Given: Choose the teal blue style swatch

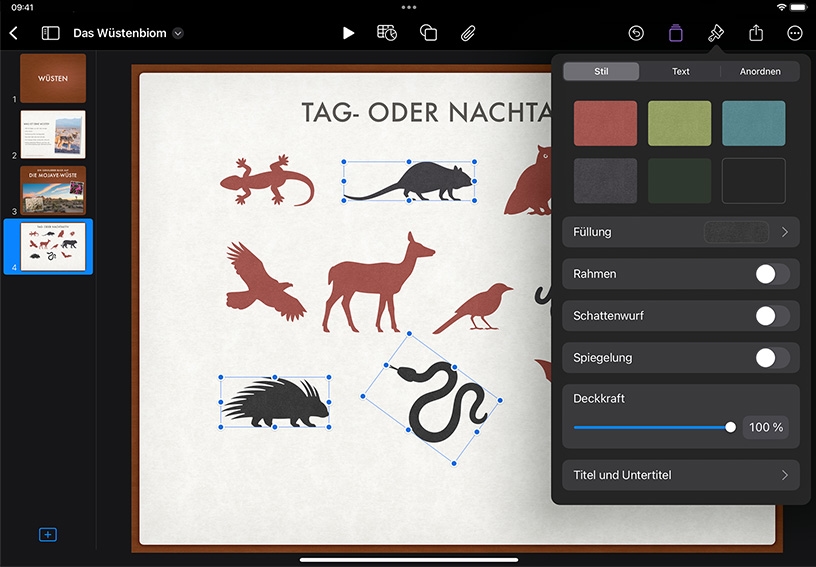Looking at the screenshot, I should click(x=754, y=123).
